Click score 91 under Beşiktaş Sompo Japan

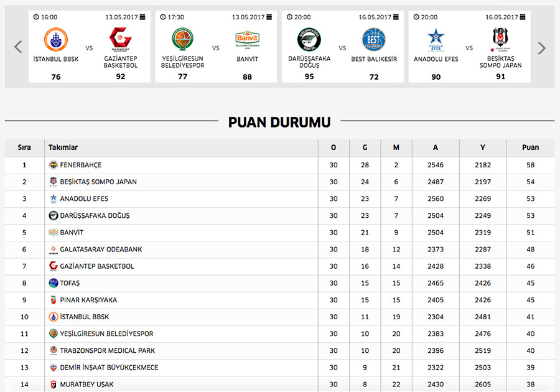[500, 77]
